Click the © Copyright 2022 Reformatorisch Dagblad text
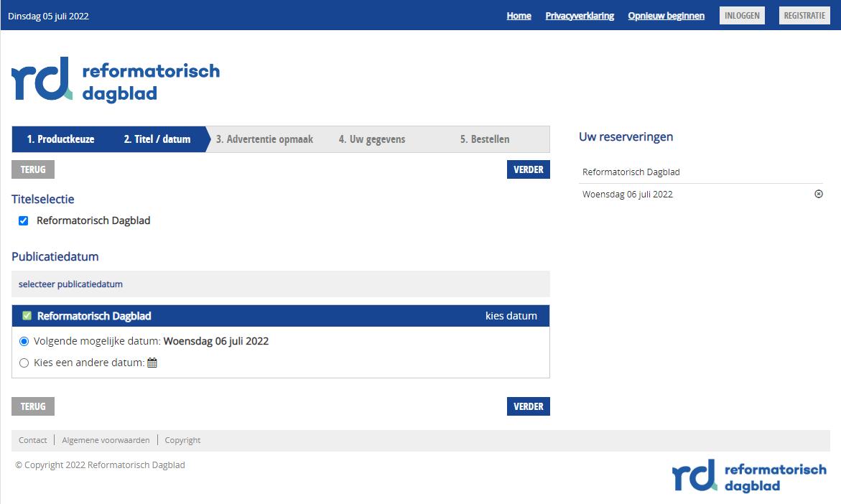The width and height of the screenshot is (841, 504). [x=100, y=465]
